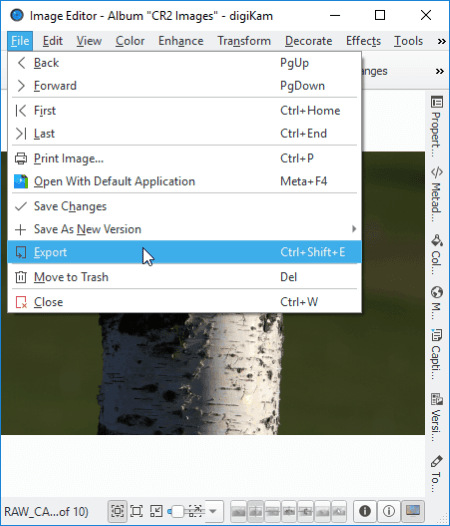Open the Enhance menu
The width and height of the screenshot is (450, 526).
(181, 41)
